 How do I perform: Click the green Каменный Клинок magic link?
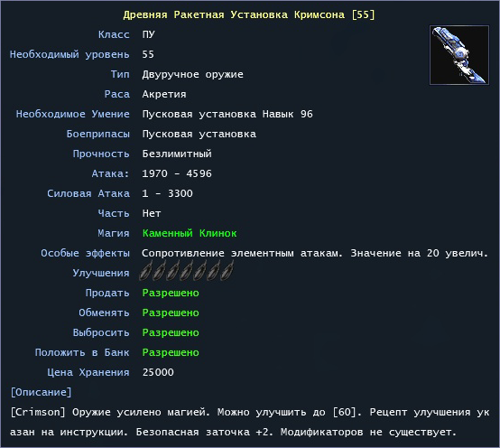point(190,233)
